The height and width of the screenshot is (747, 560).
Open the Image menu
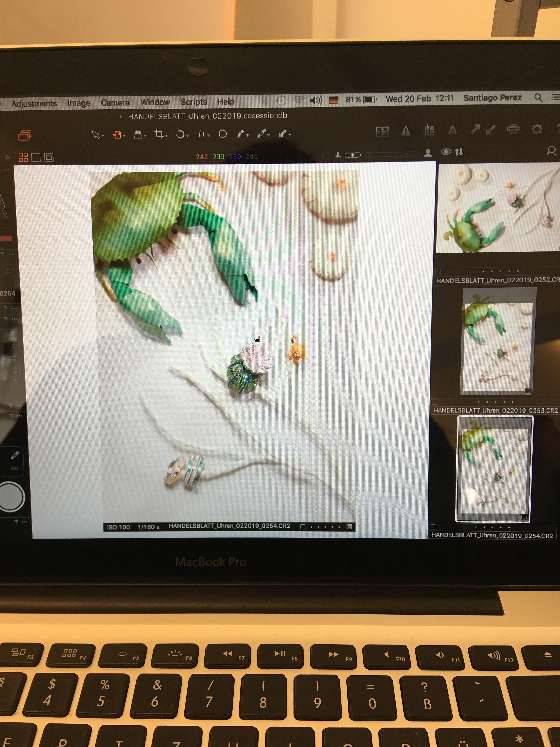79,103
